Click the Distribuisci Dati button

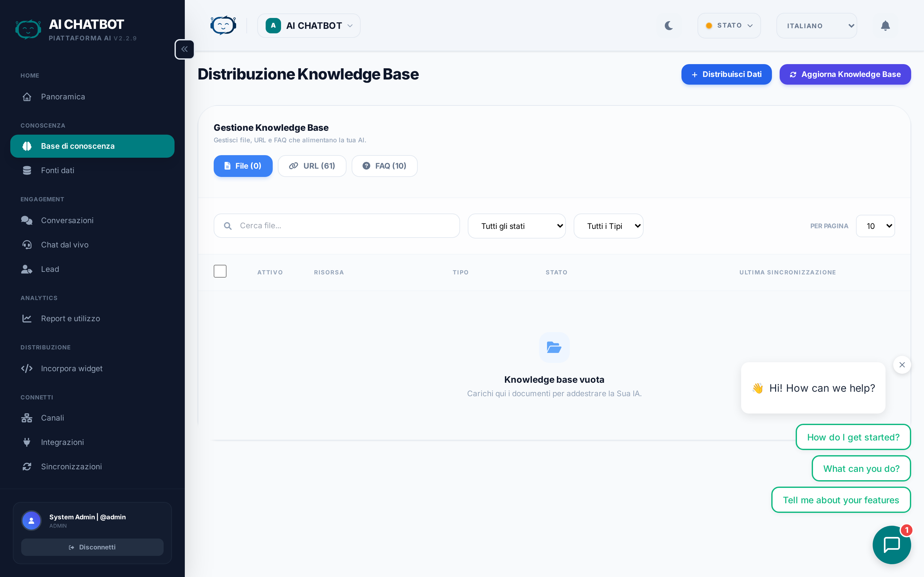click(726, 74)
